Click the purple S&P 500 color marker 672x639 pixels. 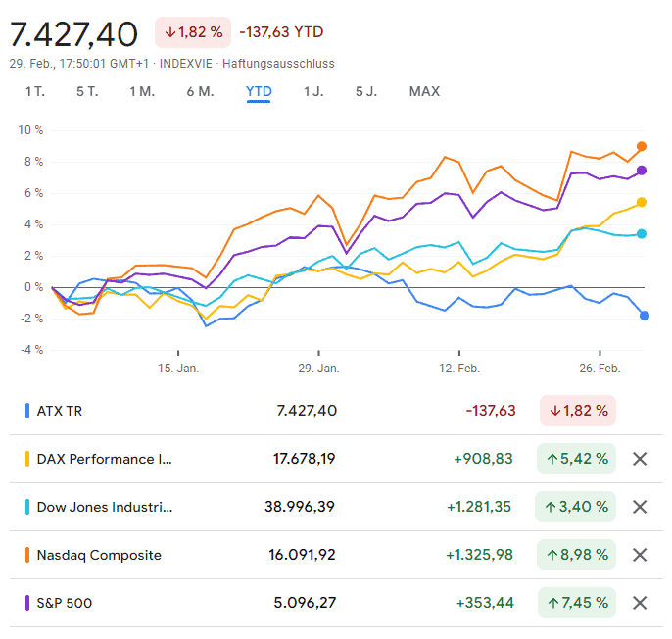[x=27, y=603]
